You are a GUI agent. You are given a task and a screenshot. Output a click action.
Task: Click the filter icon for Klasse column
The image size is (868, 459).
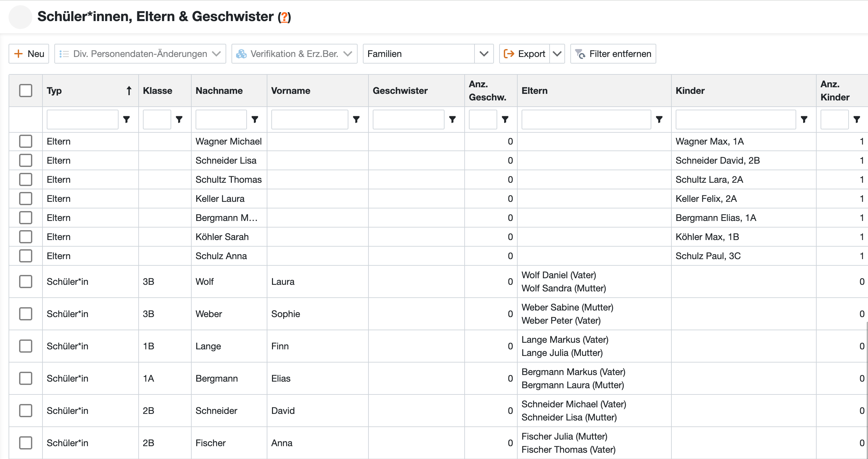pyautogui.click(x=179, y=119)
